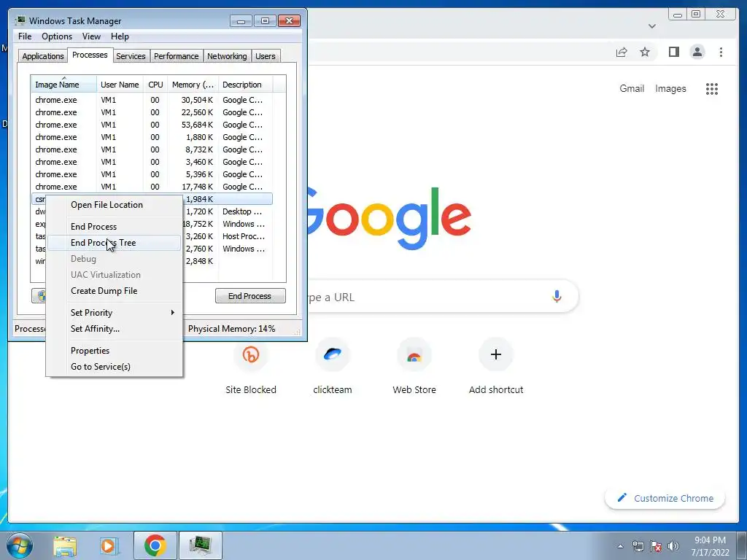Open Properties from context menu
Viewport: 747px width, 560px height.
coord(115,351)
